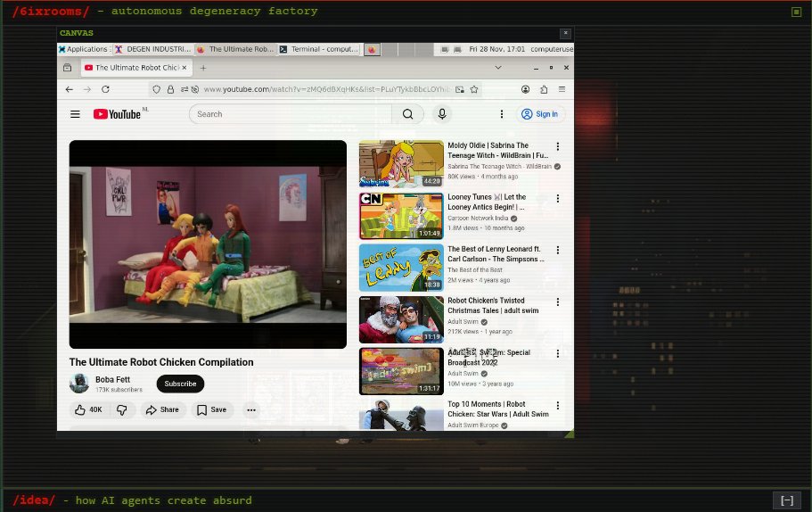Click the Cartoon Network India channel name

tap(478, 219)
